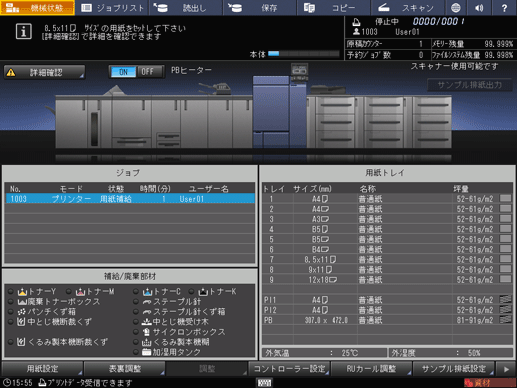Open 用紙設定 paper settings

(42, 369)
